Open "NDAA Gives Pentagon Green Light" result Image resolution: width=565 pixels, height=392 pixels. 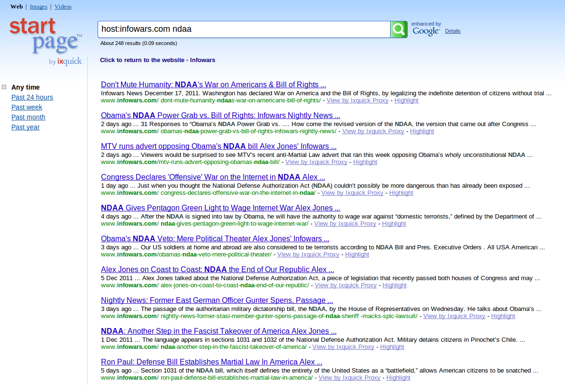(x=220, y=208)
